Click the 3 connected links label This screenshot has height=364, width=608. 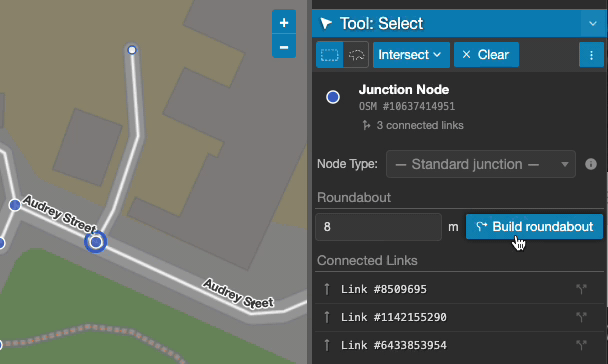tap(420, 126)
